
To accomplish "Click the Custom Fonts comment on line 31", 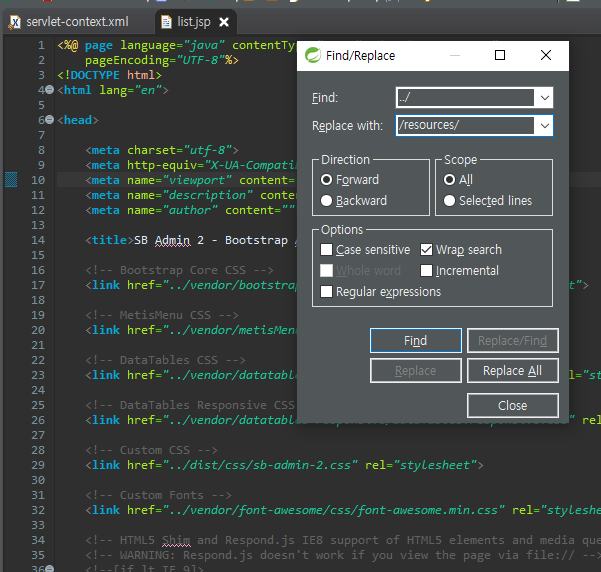I will tap(158, 495).
